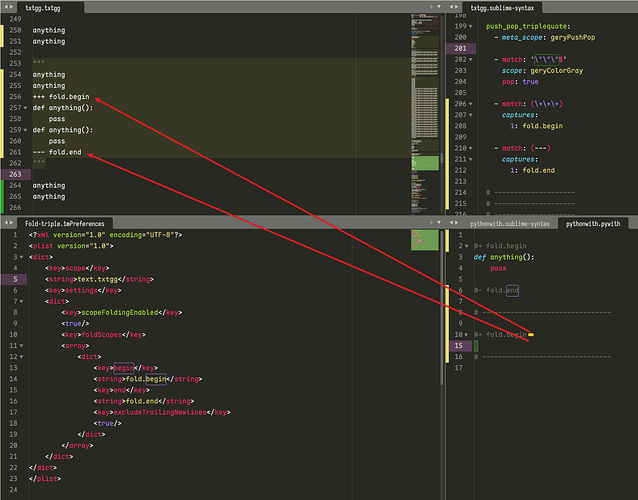Open tab list dropdown in Fold-triple.tmPreferences pane
This screenshot has width=638, height=500.
pyautogui.click(x=439, y=223)
